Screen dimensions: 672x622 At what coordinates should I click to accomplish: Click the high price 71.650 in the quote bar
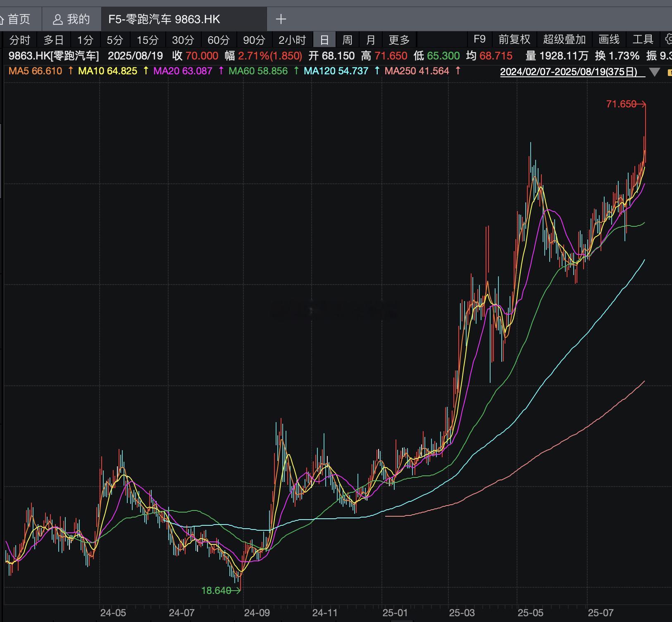pyautogui.click(x=391, y=56)
